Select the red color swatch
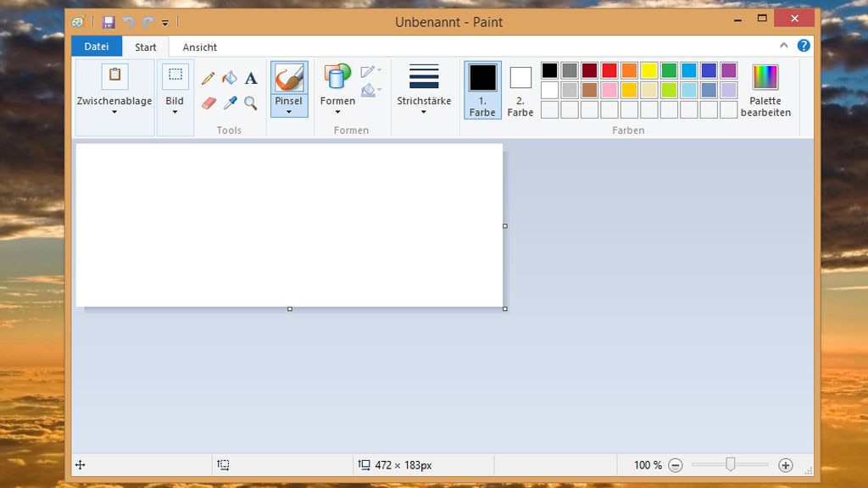This screenshot has height=488, width=868. [609, 69]
